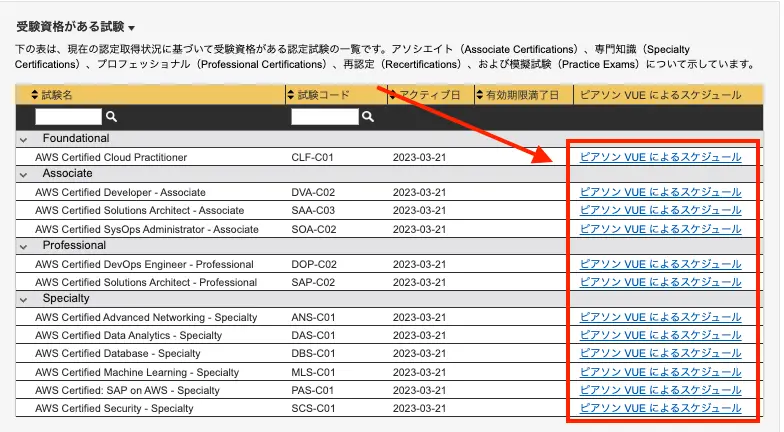
Task: Click 'AWS Certified SysOps Administrator - Associate' text
Action: click(x=147, y=229)
